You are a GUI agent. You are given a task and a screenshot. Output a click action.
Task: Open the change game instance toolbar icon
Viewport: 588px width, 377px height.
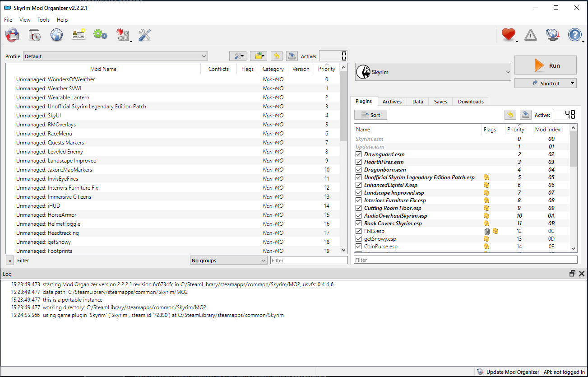click(12, 35)
